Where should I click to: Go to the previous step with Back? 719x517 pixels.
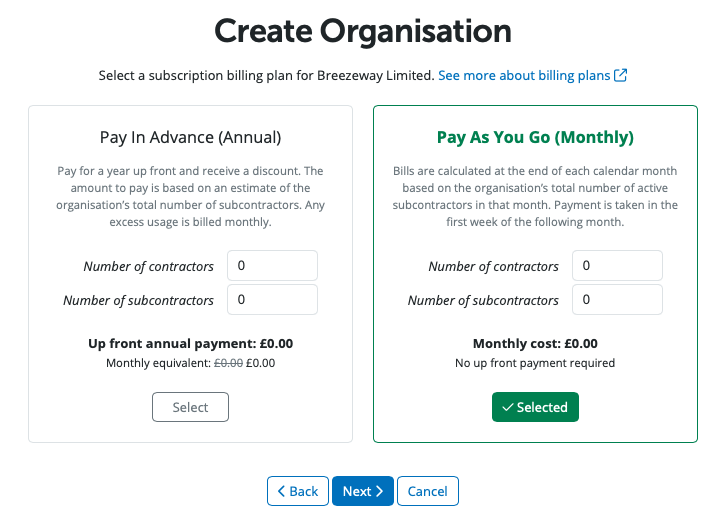coord(297,491)
